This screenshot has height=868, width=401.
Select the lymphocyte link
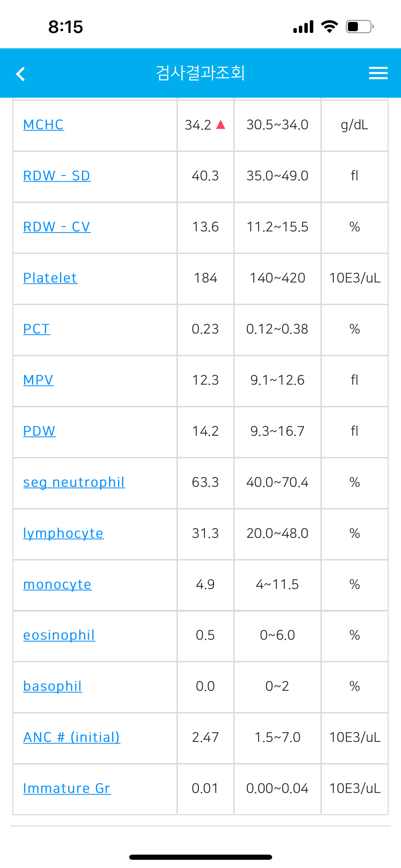click(x=63, y=533)
